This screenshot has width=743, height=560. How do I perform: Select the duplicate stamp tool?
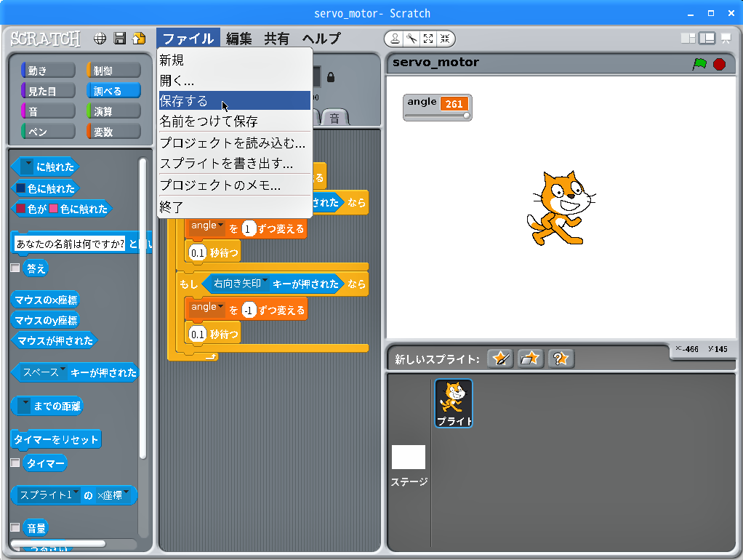pyautogui.click(x=395, y=39)
